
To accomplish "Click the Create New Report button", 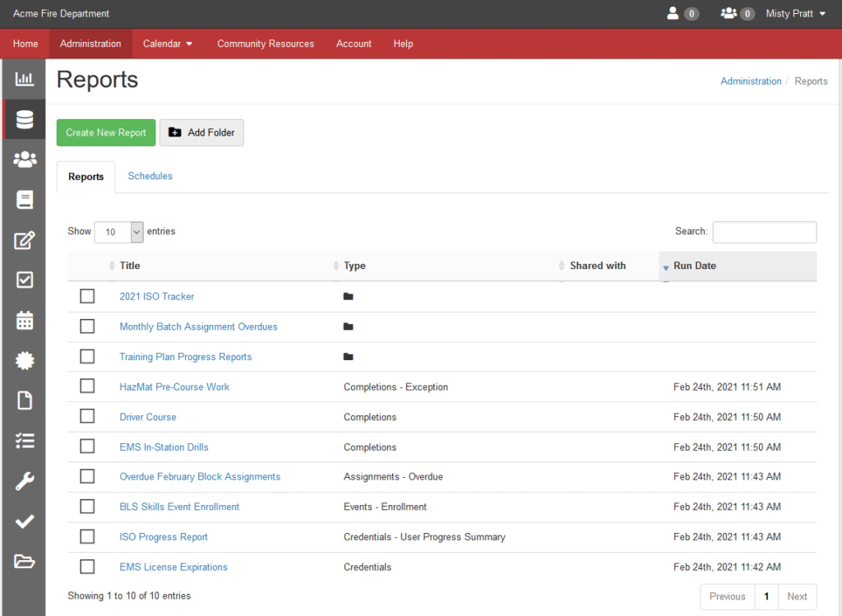I will [106, 132].
